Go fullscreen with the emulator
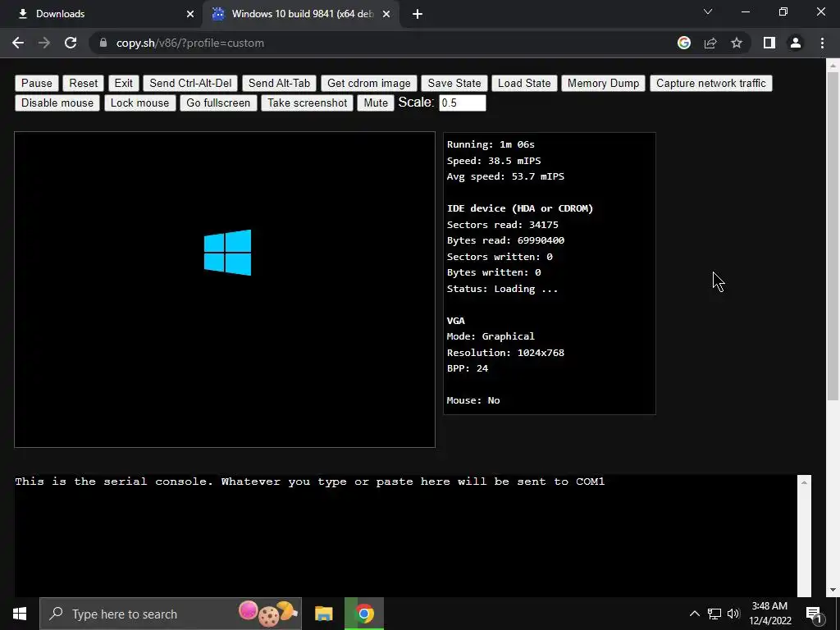 pyautogui.click(x=218, y=103)
